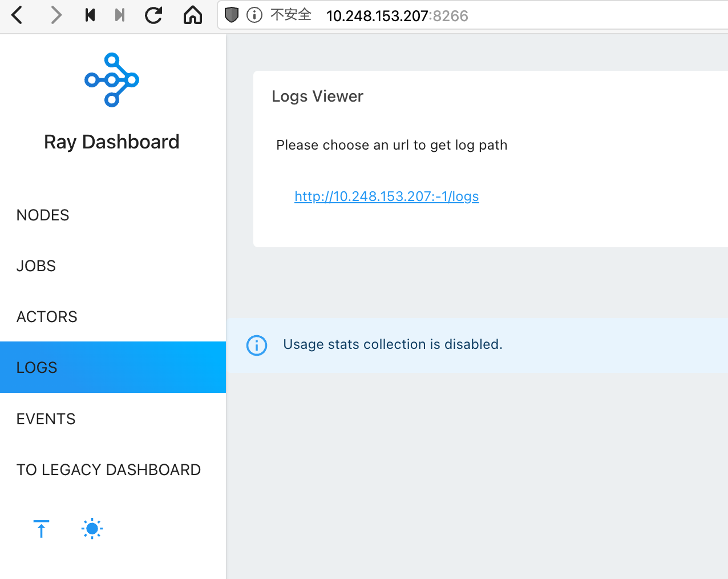Click the rewind (skip back) navigation icon
The height and width of the screenshot is (579, 728).
tap(90, 15)
